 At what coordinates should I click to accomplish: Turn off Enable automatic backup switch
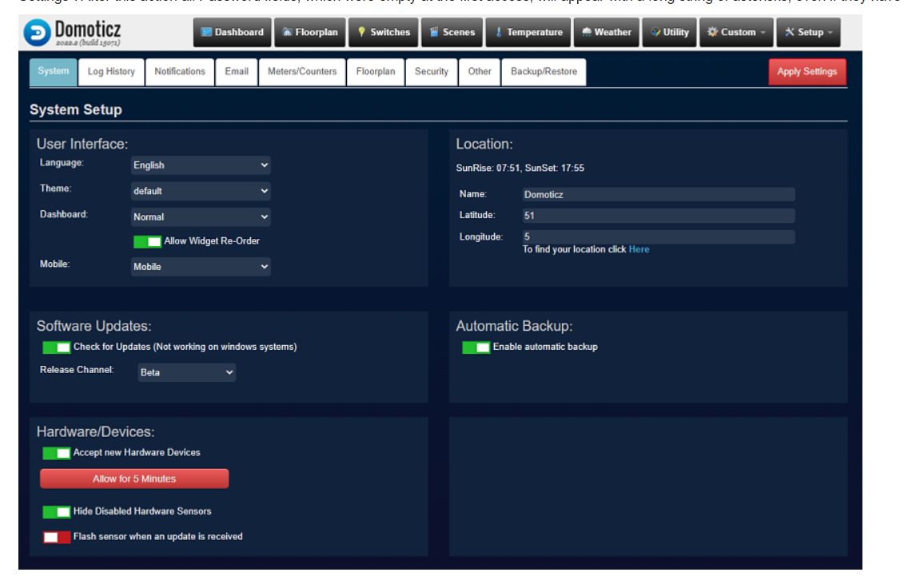[x=476, y=348]
